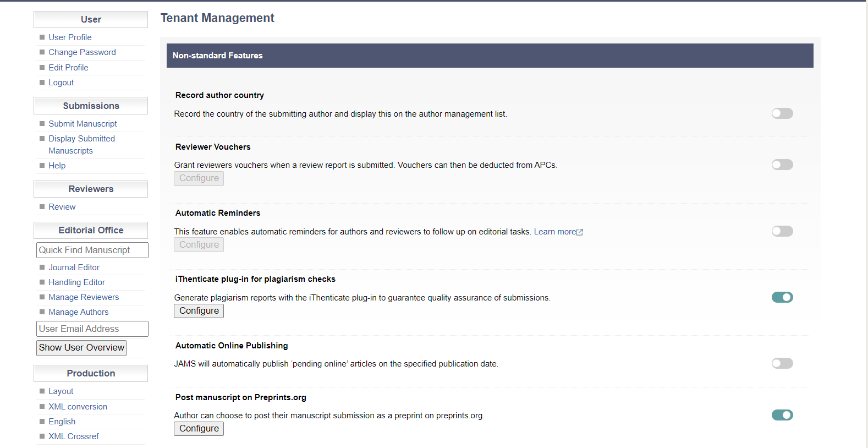This screenshot has height=448, width=868.
Task: Turn on Automatic Online Publishing toggle
Action: (x=782, y=363)
